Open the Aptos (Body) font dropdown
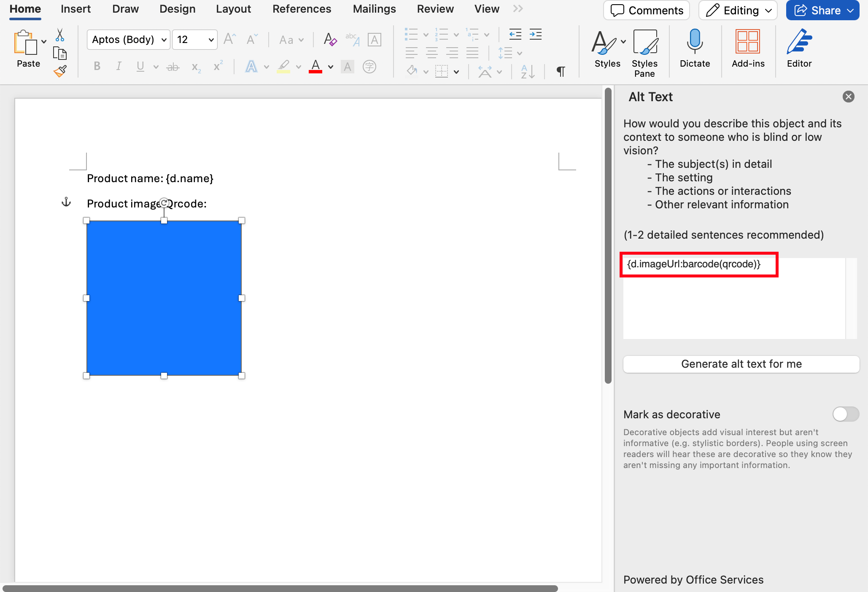The height and width of the screenshot is (592, 868). point(164,40)
